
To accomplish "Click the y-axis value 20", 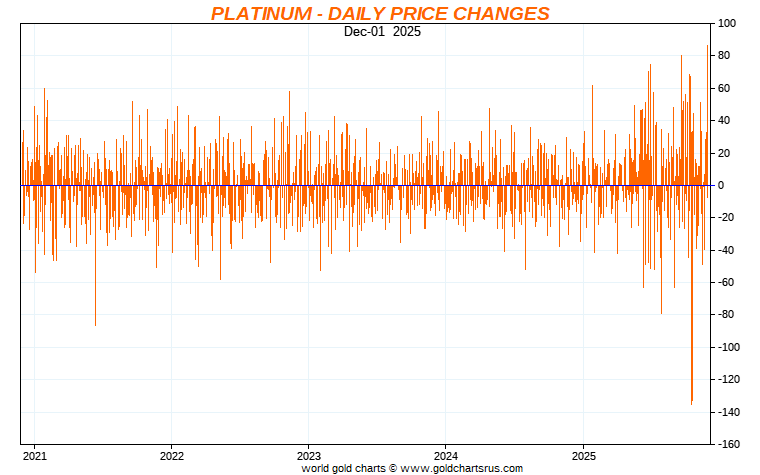I will pos(724,153).
